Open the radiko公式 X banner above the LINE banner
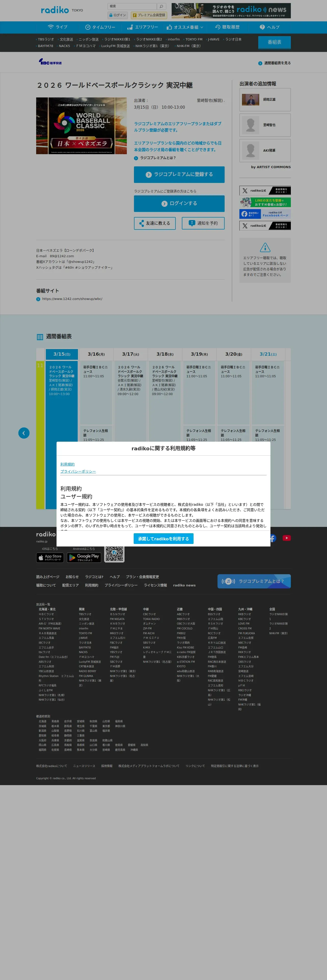Image resolution: width=327 pixels, height=980 pixels. point(265,191)
